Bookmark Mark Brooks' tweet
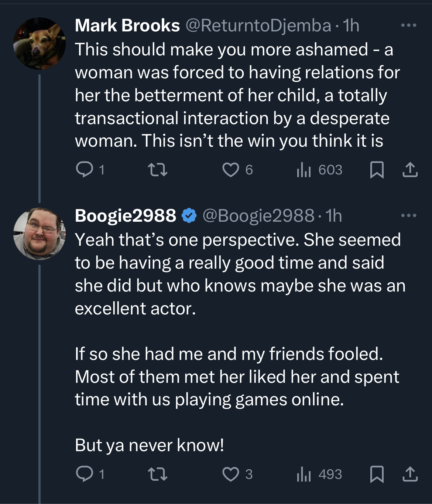 (377, 170)
